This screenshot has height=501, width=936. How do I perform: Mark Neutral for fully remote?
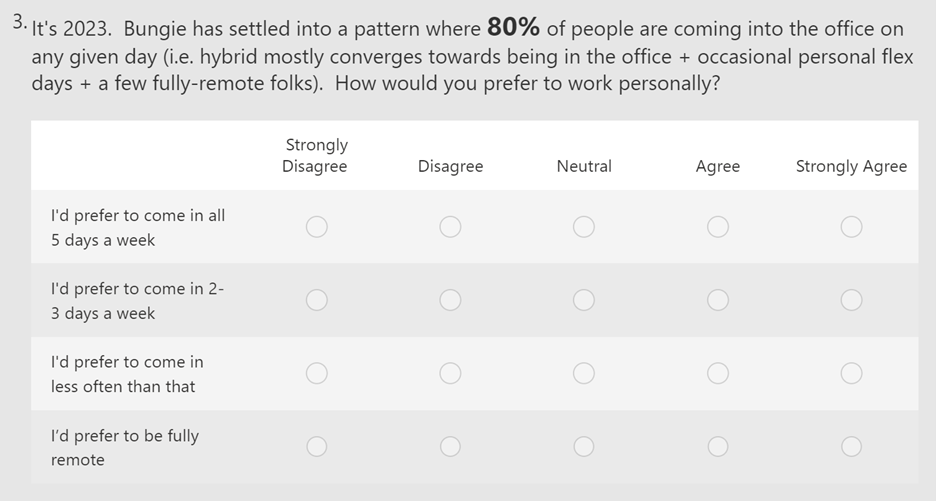584,447
